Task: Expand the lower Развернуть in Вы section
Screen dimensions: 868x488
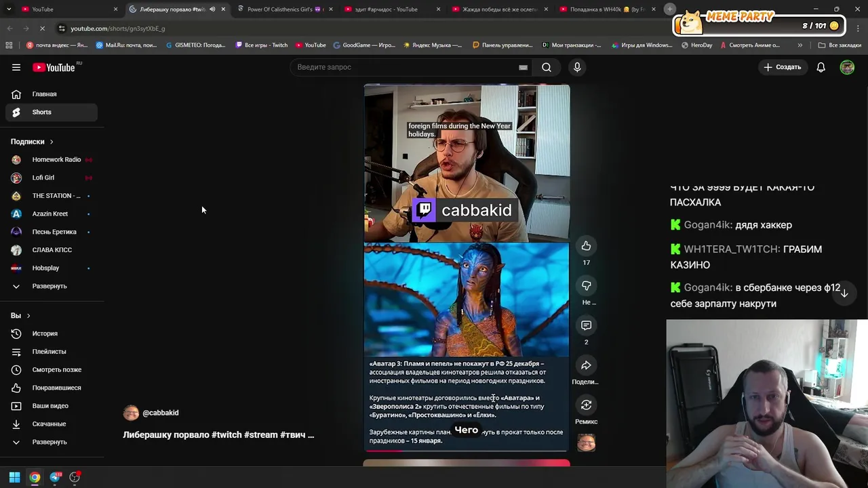Action: pyautogui.click(x=52, y=442)
